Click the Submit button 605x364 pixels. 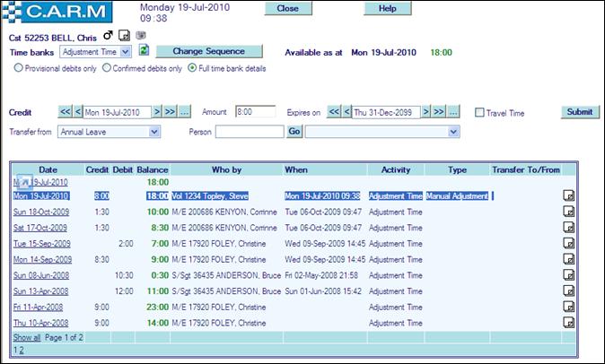[578, 112]
